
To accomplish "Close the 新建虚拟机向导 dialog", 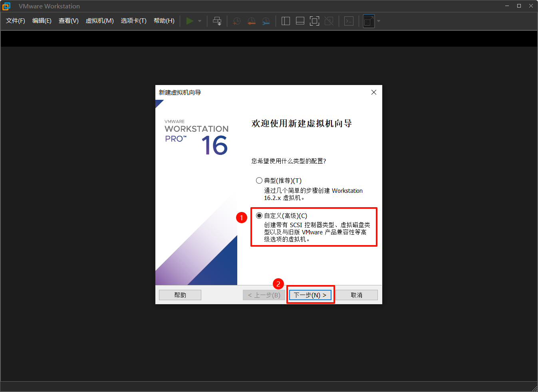I will [x=374, y=92].
